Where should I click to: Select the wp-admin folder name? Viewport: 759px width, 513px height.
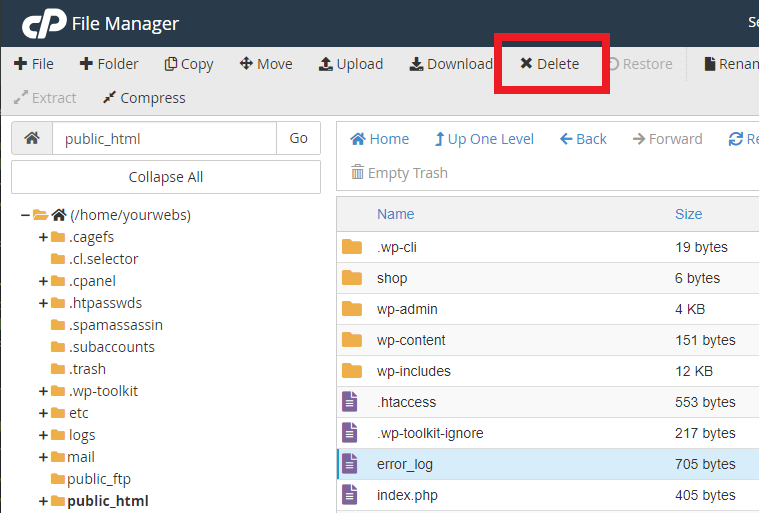407,309
